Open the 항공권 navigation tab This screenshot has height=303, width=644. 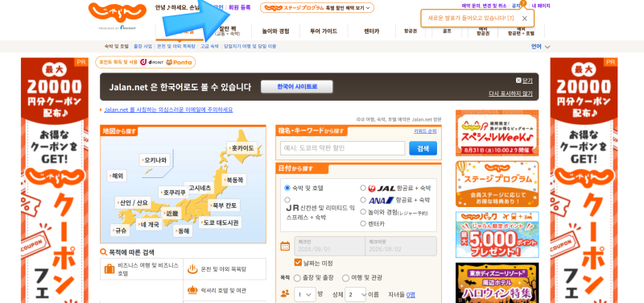tap(410, 31)
